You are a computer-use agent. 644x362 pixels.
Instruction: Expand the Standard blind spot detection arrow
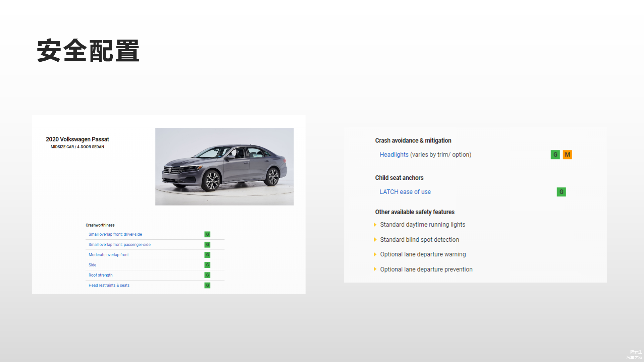tap(375, 240)
